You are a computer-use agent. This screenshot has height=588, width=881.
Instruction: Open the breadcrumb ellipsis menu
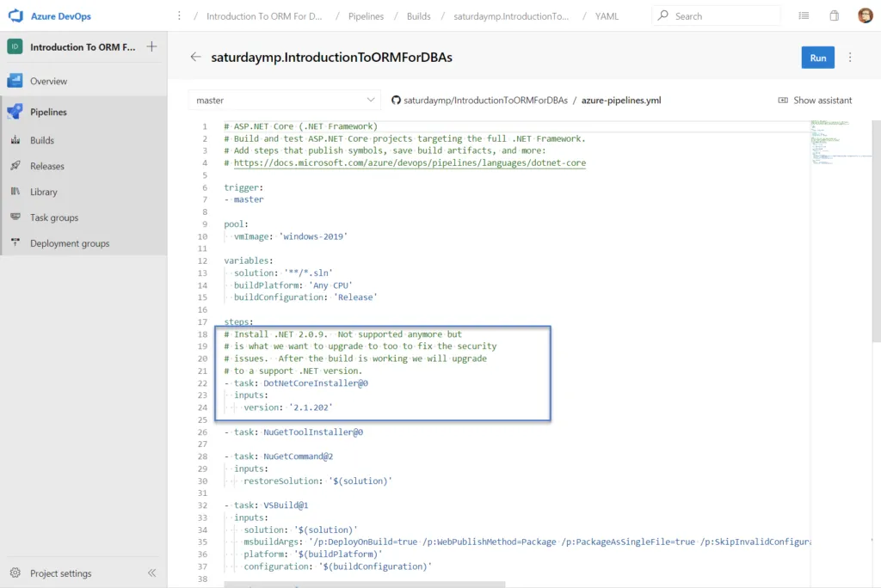(179, 15)
